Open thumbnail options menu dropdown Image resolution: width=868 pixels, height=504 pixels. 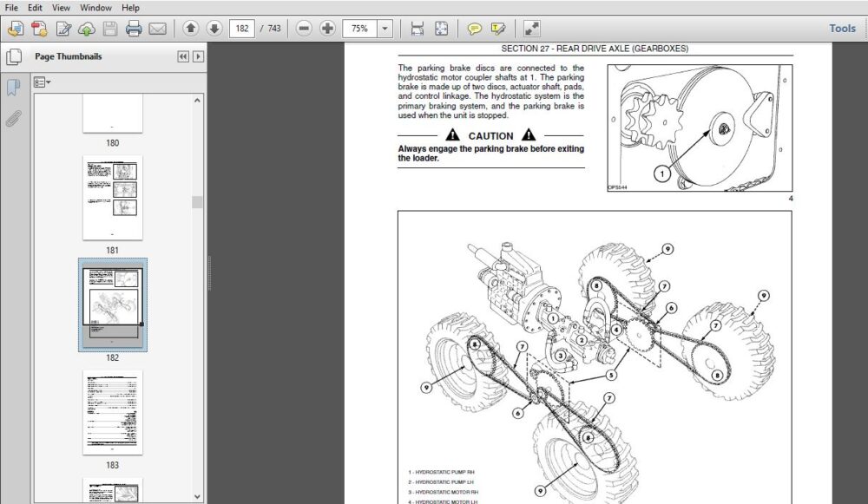(42, 82)
